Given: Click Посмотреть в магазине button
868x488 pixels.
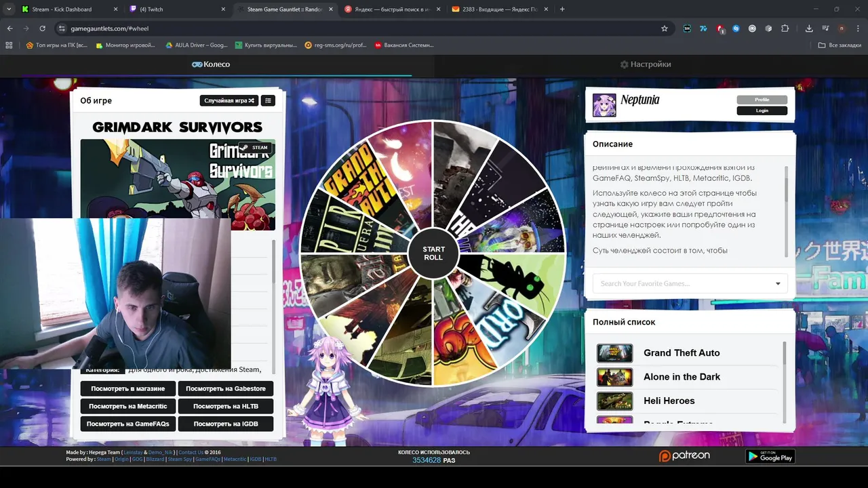Looking at the screenshot, I should (x=128, y=388).
